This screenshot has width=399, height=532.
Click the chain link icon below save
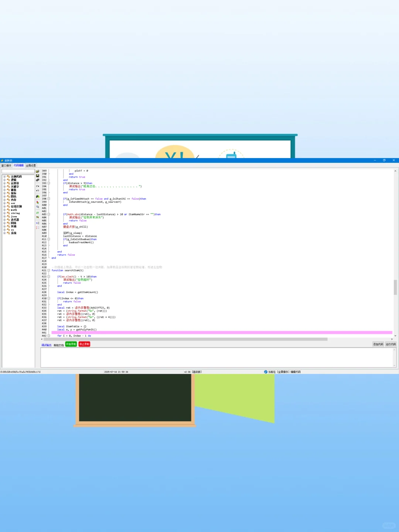pyautogui.click(x=37, y=180)
